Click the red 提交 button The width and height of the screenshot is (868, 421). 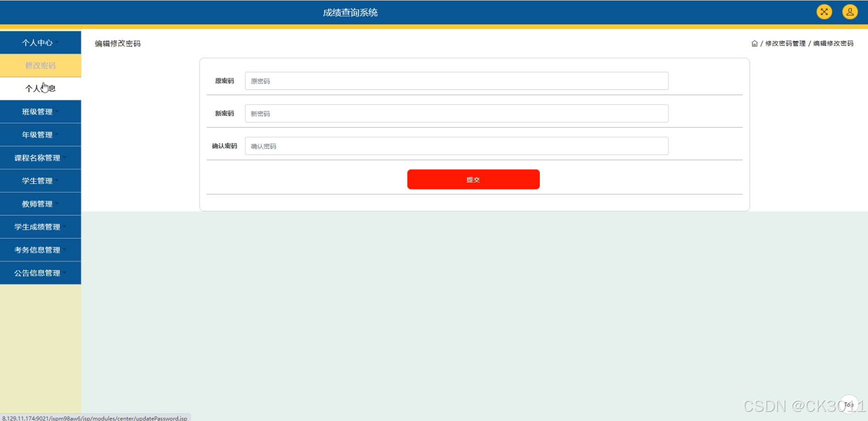point(473,179)
